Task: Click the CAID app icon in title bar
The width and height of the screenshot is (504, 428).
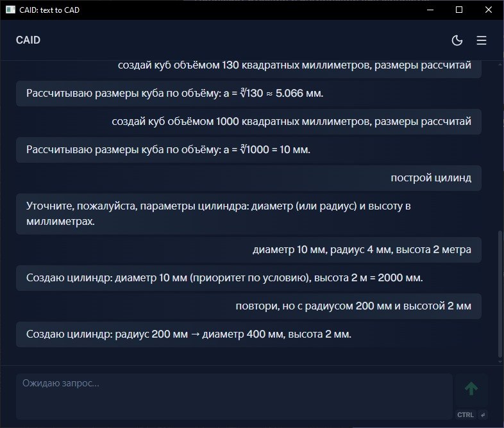Action: (10, 10)
